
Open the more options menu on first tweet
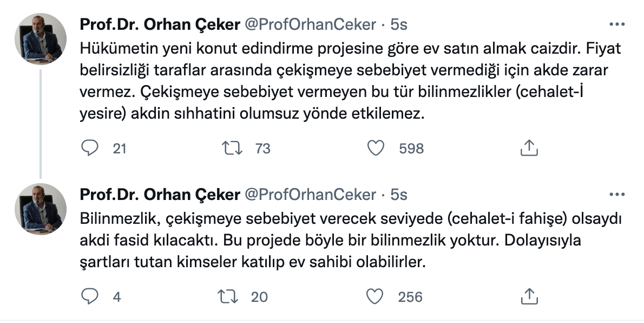(617, 24)
